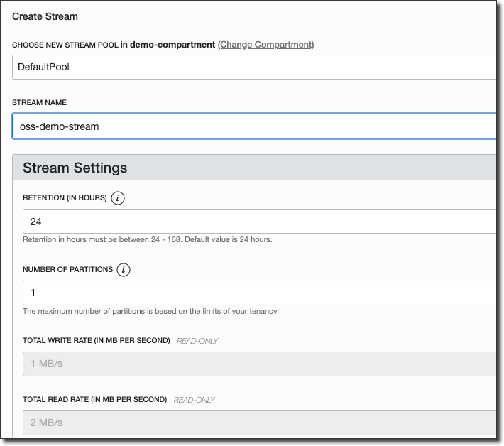Click the maximum partitions hint text
Image resolution: width=504 pixels, height=446 pixels.
[150, 311]
